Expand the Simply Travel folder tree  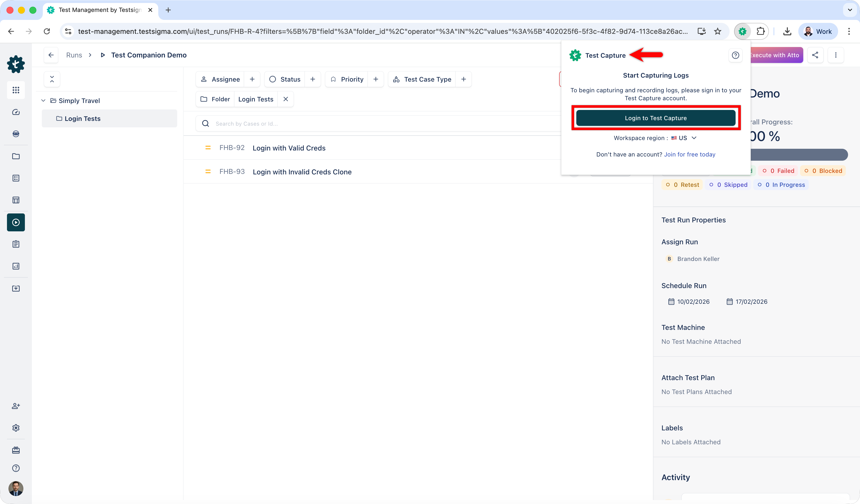tap(43, 100)
